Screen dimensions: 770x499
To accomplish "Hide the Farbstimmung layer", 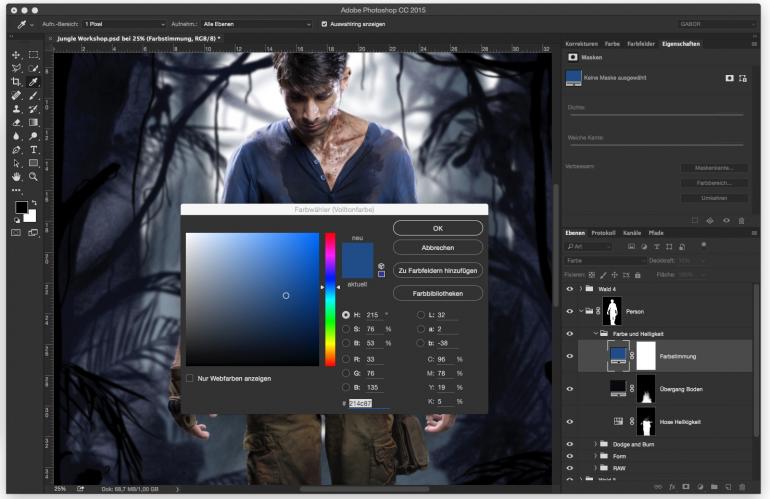I will click(570, 356).
